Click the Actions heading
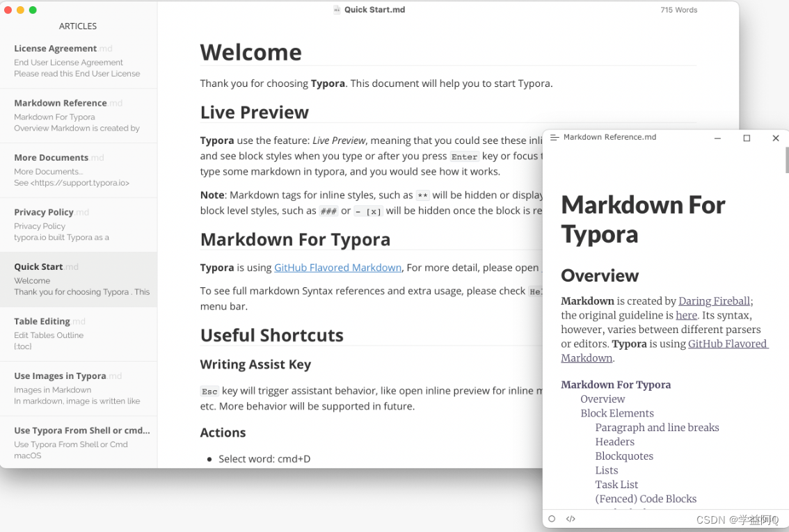Screen dimensions: 789x532 [x=223, y=433]
